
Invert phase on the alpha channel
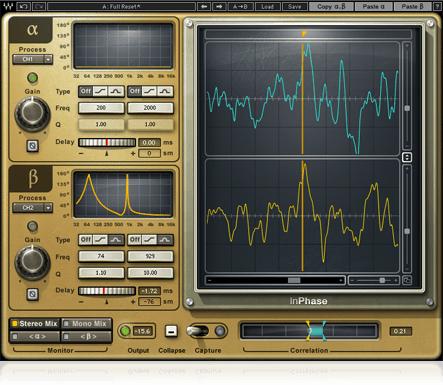(x=32, y=146)
